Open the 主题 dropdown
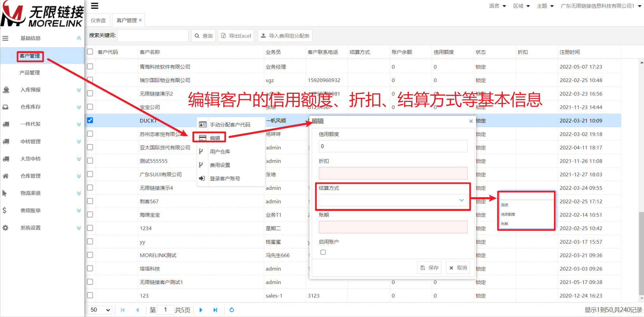This screenshot has width=644, height=317. 545,6
